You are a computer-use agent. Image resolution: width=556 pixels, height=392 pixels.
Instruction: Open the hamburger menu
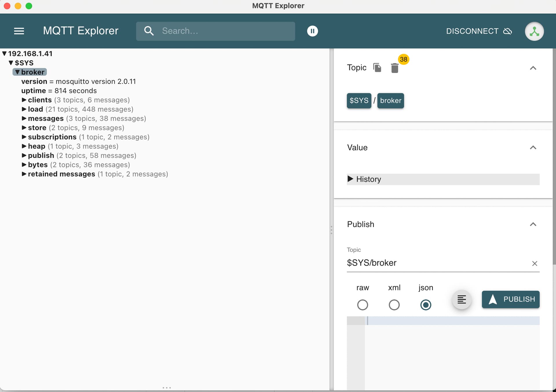[19, 31]
